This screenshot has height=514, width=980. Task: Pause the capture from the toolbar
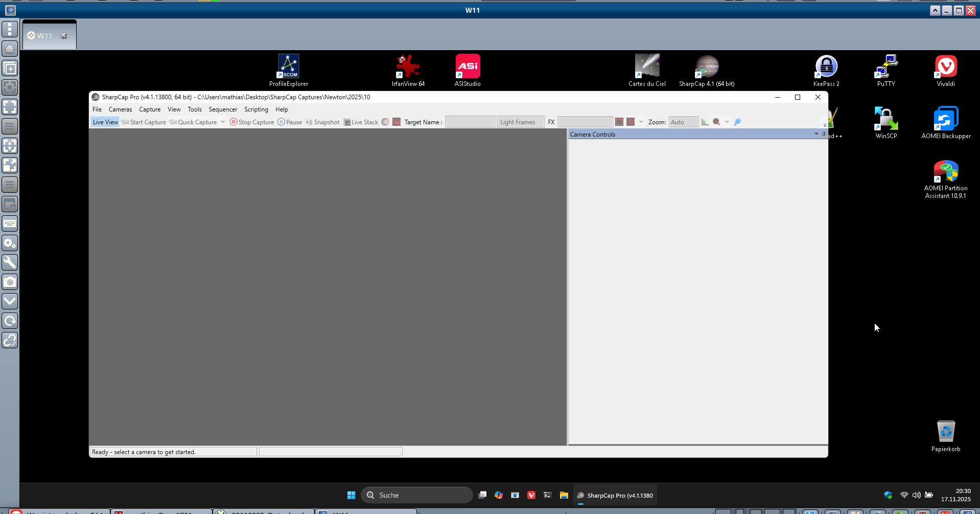click(x=290, y=122)
